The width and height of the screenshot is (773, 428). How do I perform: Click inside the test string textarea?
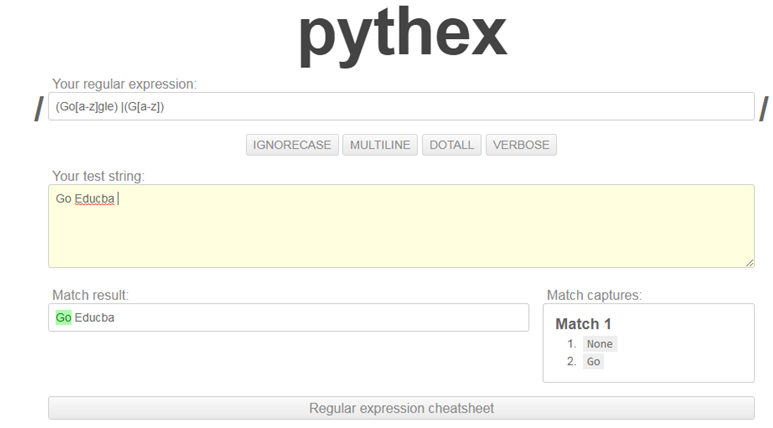[x=400, y=230]
